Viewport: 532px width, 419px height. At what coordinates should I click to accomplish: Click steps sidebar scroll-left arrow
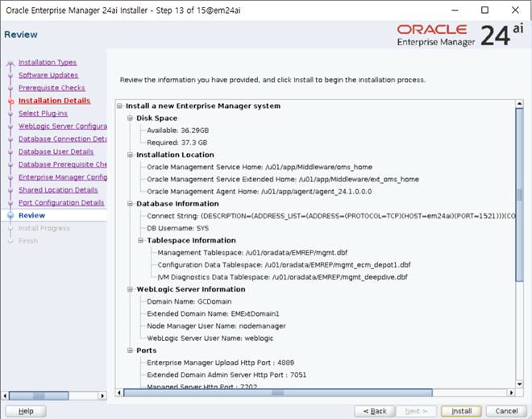(x=5, y=396)
